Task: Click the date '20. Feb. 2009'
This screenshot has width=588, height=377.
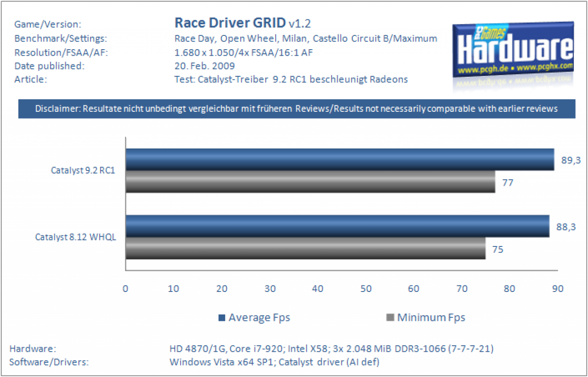Action: click(204, 66)
